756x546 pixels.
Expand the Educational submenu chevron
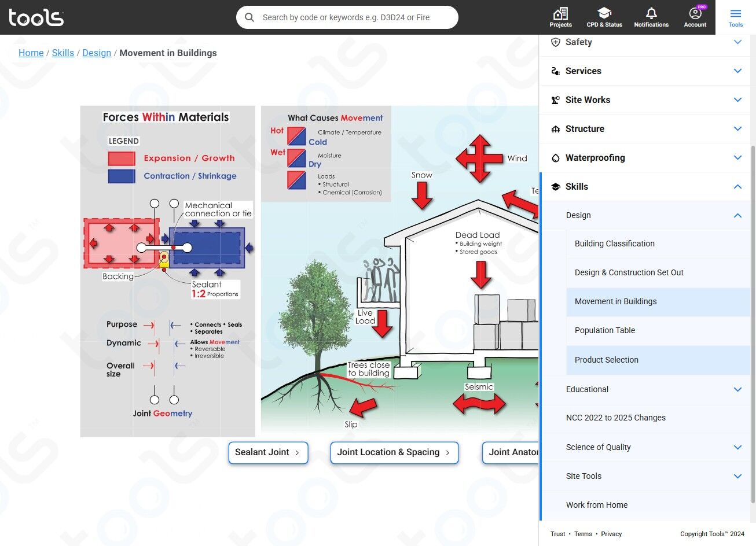point(737,389)
